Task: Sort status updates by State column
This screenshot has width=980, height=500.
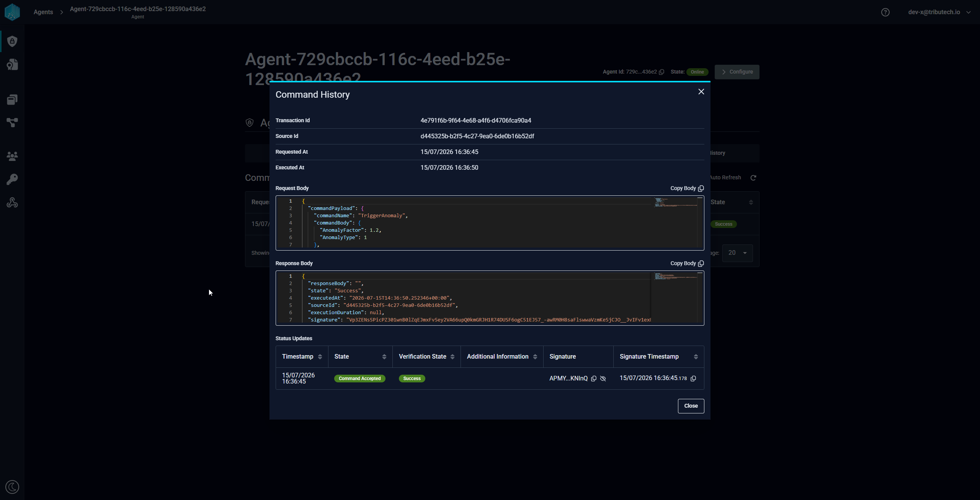Action: 384,357
